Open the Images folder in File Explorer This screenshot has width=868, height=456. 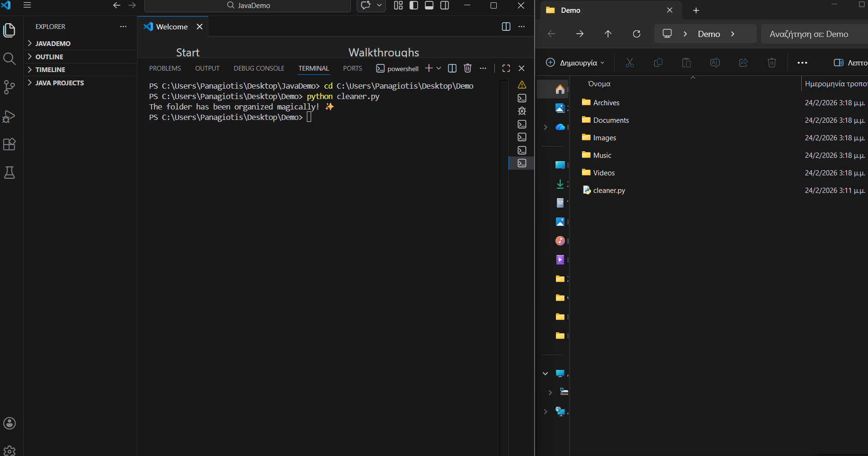click(x=605, y=137)
